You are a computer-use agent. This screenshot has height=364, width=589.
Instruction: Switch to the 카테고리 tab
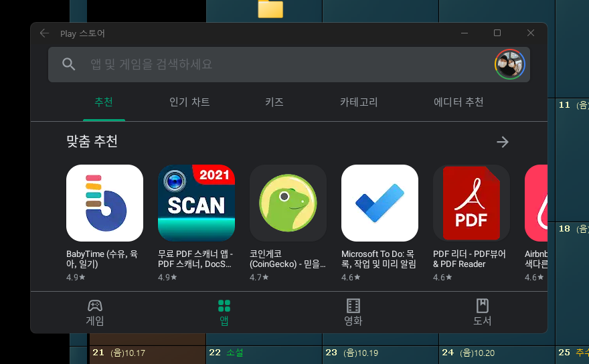point(359,102)
